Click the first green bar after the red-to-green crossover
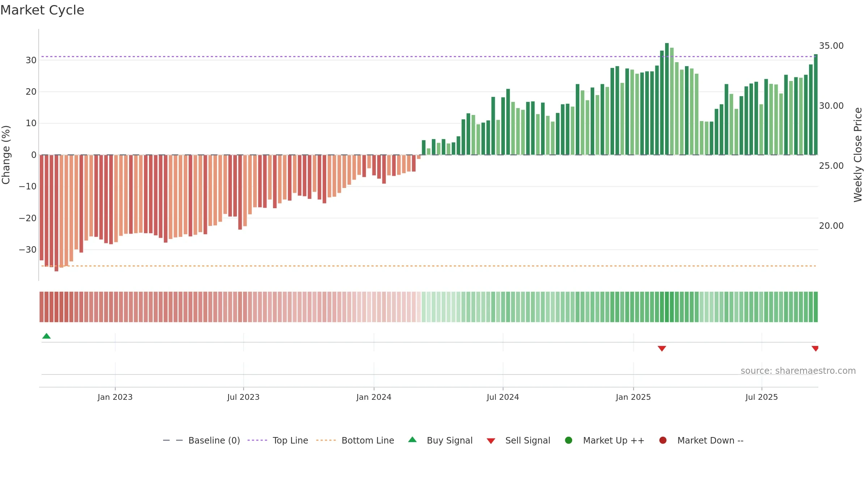868x488 pixels. coord(424,147)
